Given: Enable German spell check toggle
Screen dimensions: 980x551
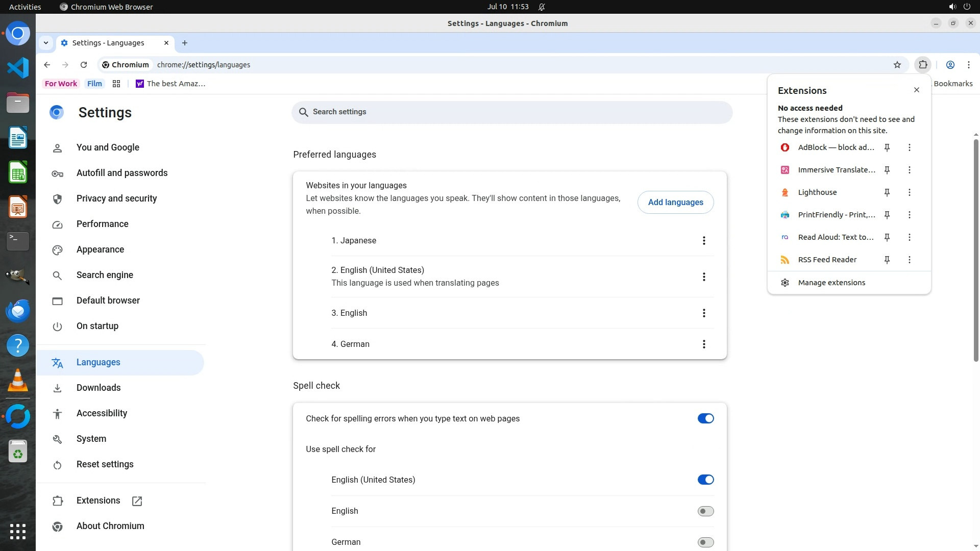Looking at the screenshot, I should point(705,542).
